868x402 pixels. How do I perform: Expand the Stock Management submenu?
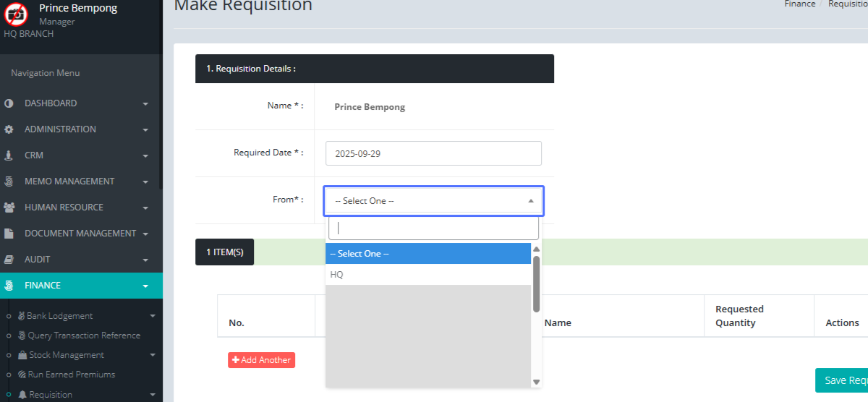pos(152,355)
